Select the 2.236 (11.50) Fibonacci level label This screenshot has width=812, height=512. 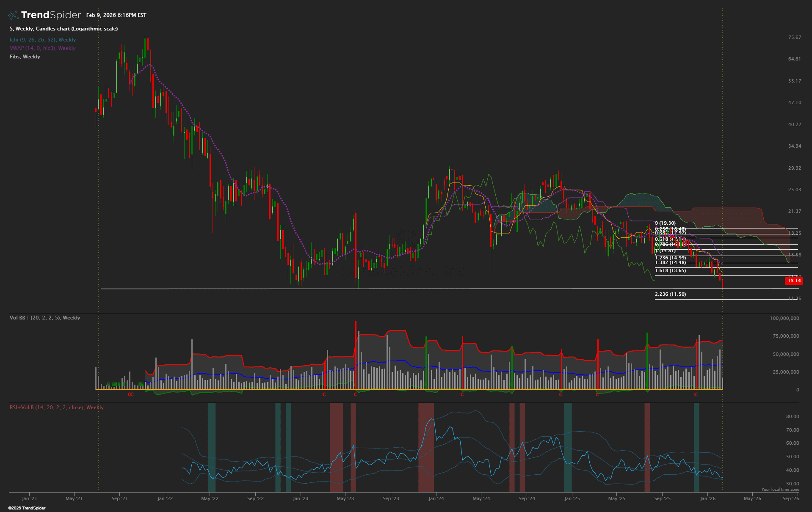click(x=670, y=294)
